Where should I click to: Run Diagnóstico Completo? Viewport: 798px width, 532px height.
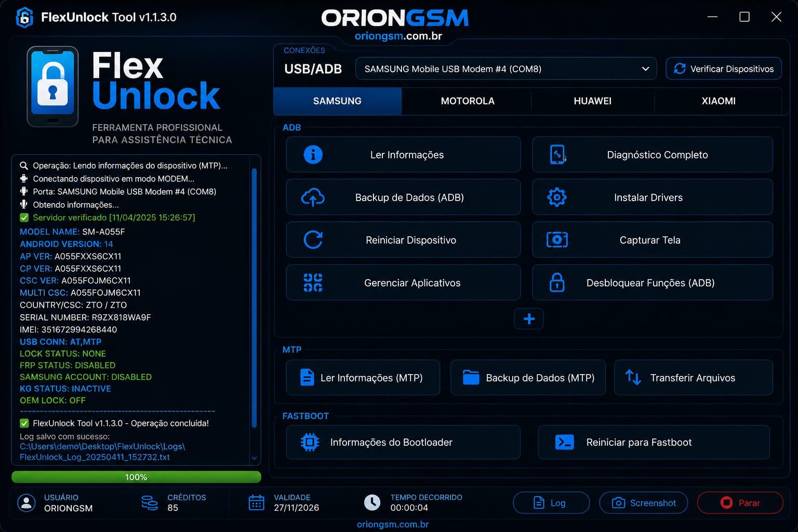[x=652, y=154]
